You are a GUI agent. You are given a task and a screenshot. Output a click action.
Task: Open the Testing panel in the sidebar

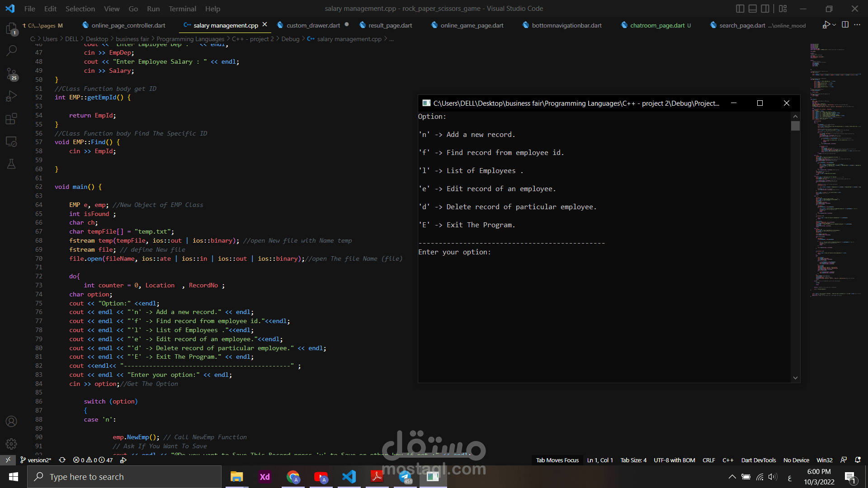click(x=11, y=164)
